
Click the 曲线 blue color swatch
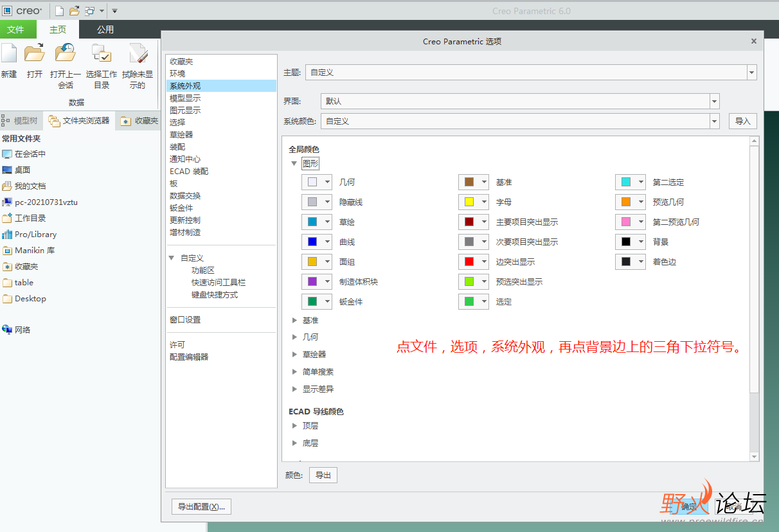[x=312, y=242]
